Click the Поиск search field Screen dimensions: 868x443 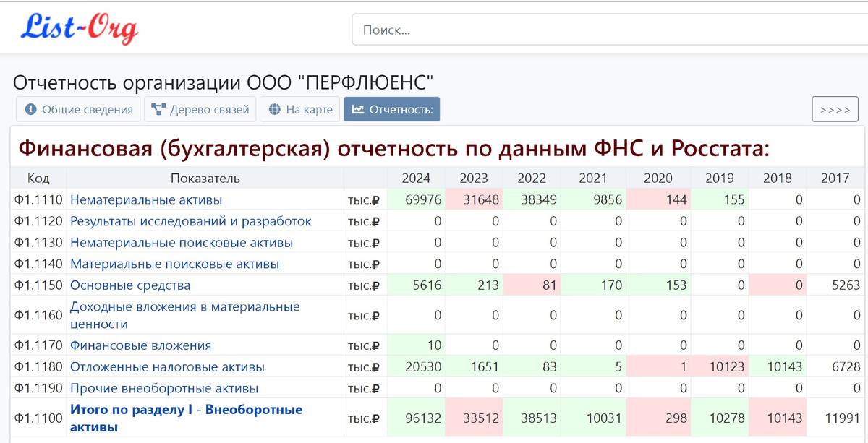pyautogui.click(x=610, y=30)
